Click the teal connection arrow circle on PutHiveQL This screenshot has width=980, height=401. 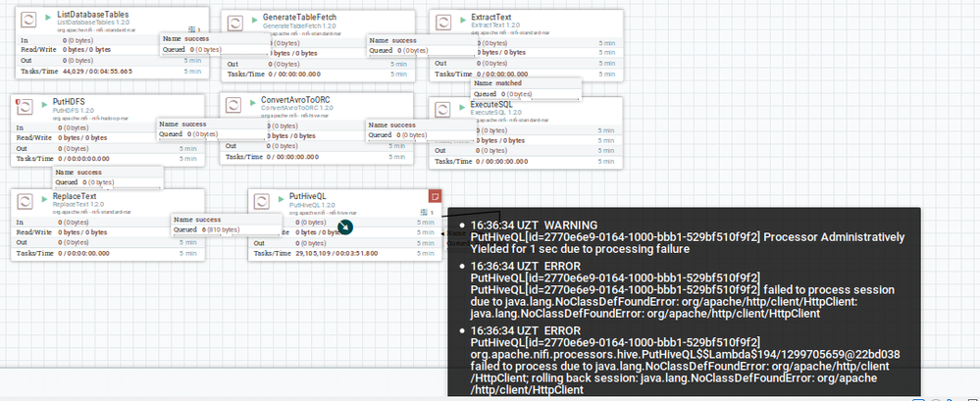pyautogui.click(x=345, y=226)
